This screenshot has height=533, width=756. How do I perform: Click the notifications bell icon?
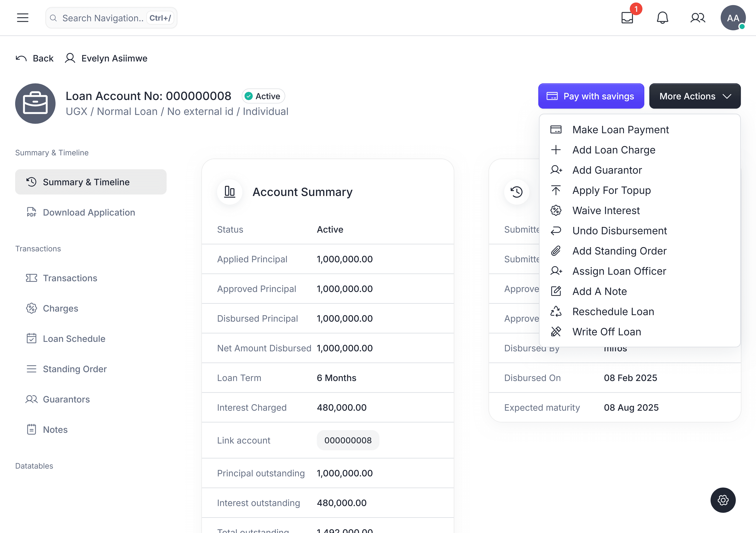point(662,18)
